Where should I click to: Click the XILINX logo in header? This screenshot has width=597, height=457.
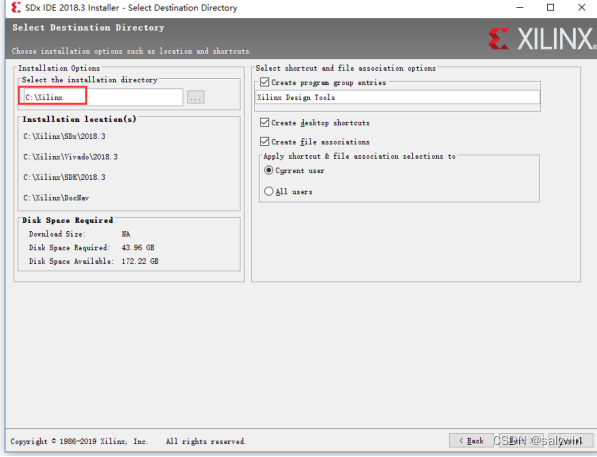pyautogui.click(x=542, y=39)
